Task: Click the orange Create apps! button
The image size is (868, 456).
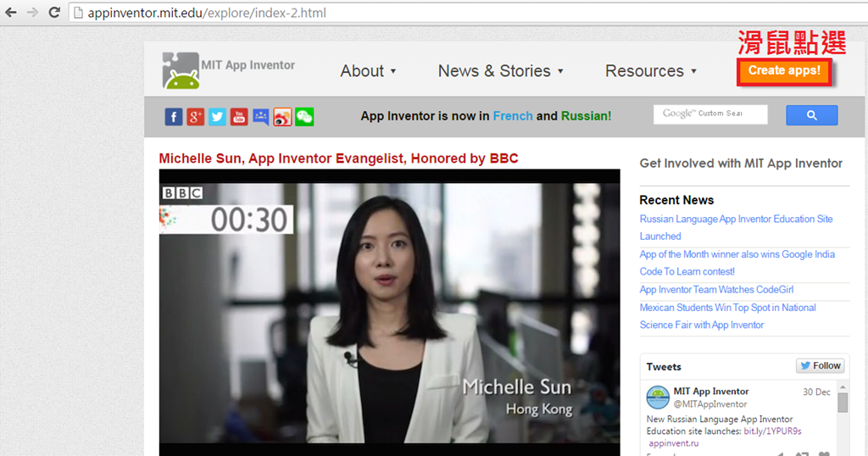Action: click(784, 71)
